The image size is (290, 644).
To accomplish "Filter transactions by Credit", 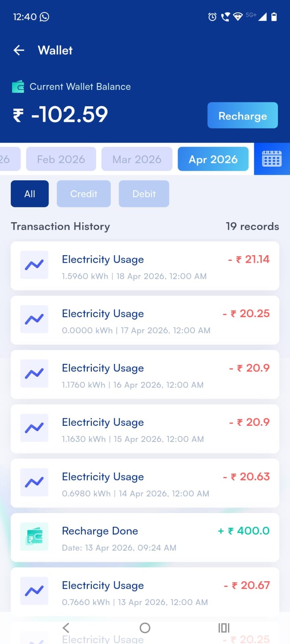I will coord(84,194).
